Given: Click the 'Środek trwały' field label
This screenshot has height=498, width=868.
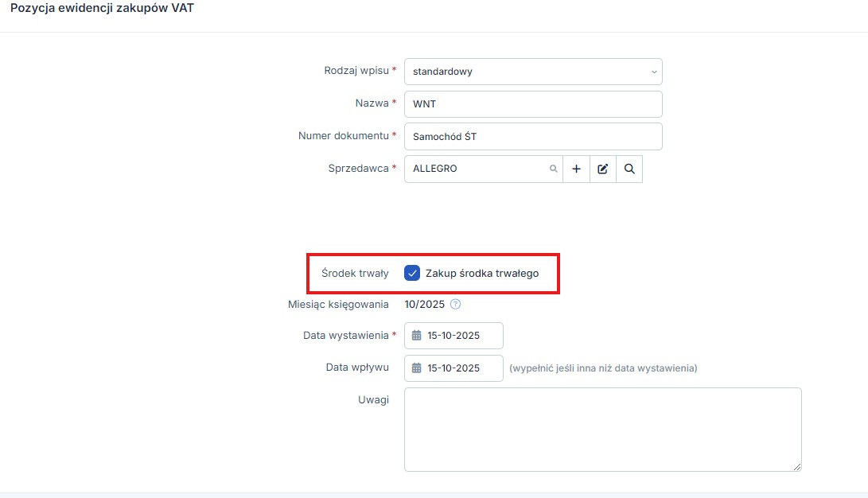Looking at the screenshot, I should pyautogui.click(x=355, y=273).
